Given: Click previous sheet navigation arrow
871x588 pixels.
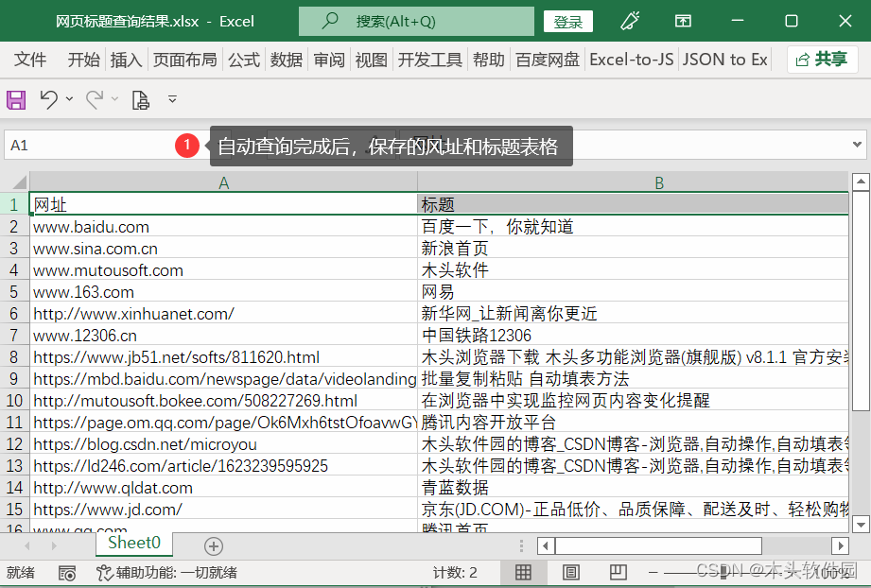Looking at the screenshot, I should click(x=27, y=545).
